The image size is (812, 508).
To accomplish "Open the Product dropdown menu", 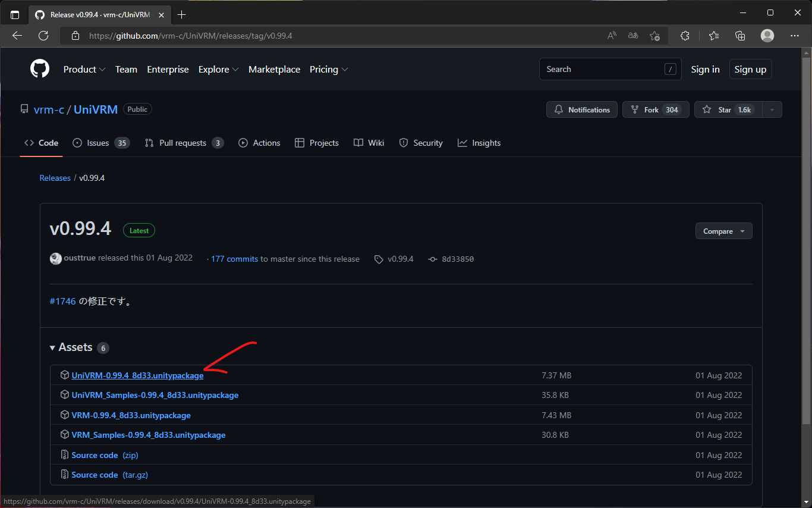I will (x=84, y=70).
